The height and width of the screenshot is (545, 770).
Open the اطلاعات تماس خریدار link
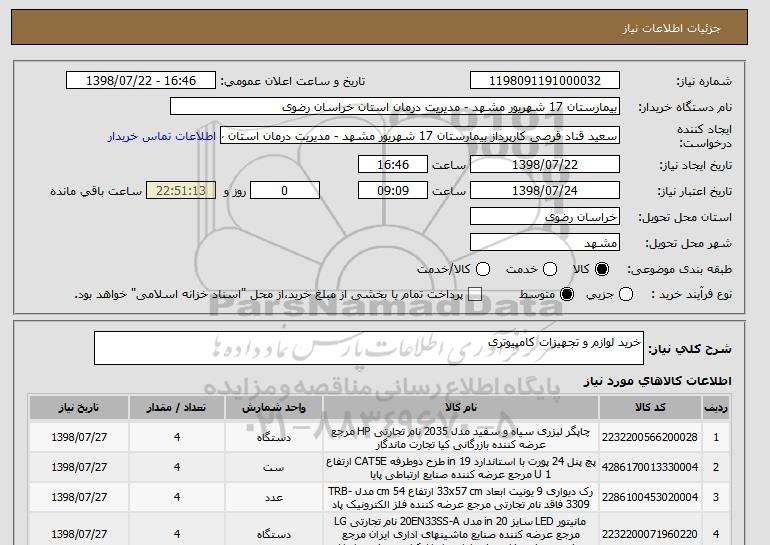point(162,136)
